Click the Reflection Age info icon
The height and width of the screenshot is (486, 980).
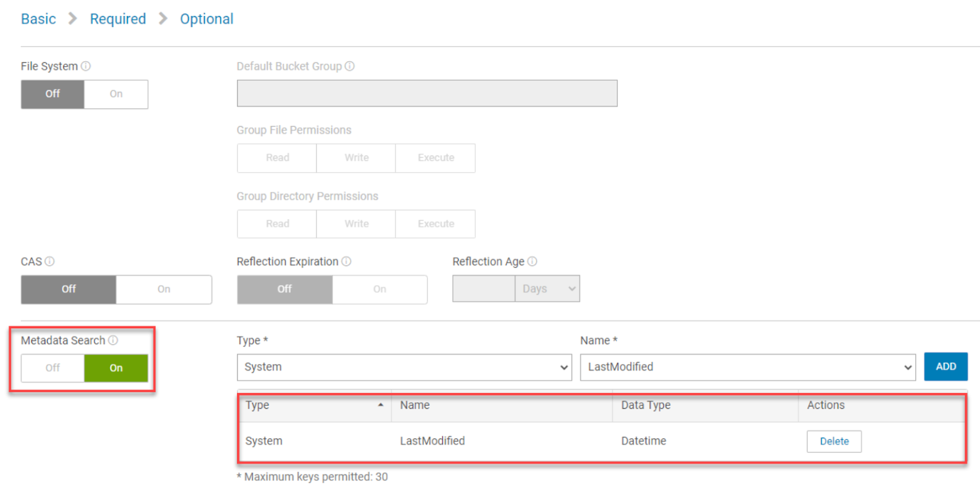coord(532,261)
